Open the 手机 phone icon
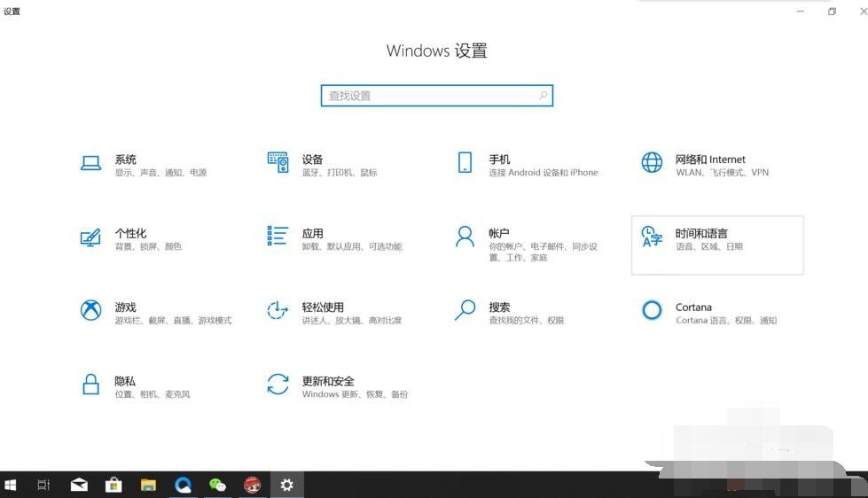868x498 pixels. 465,162
